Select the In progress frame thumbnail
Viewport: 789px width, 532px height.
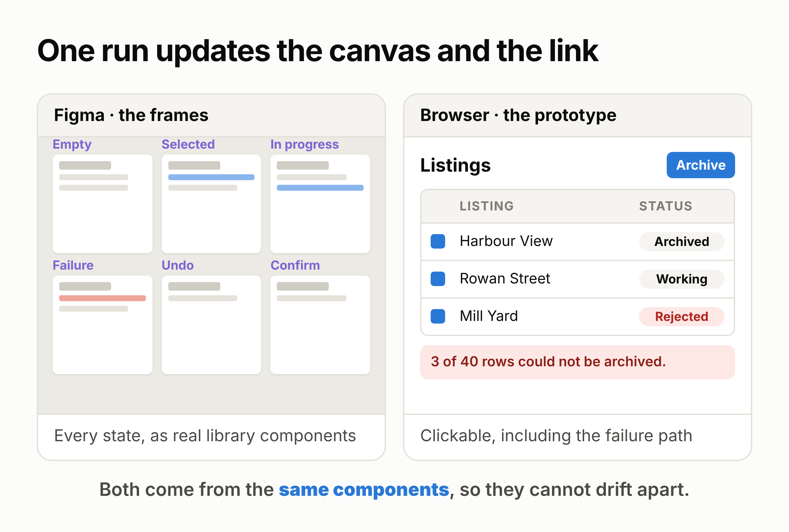pyautogui.click(x=320, y=204)
